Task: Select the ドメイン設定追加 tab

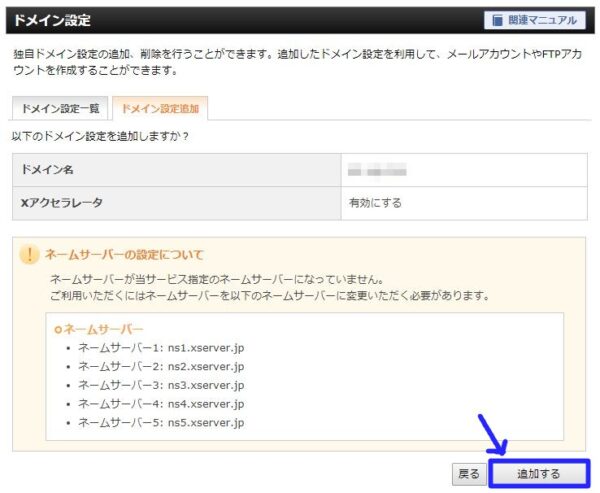Action: (x=160, y=109)
